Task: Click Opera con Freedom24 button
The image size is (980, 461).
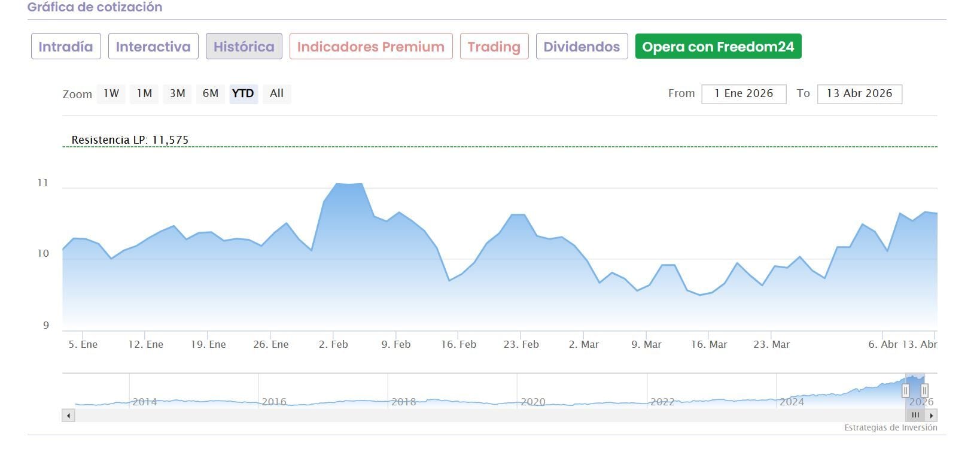Action: point(718,47)
